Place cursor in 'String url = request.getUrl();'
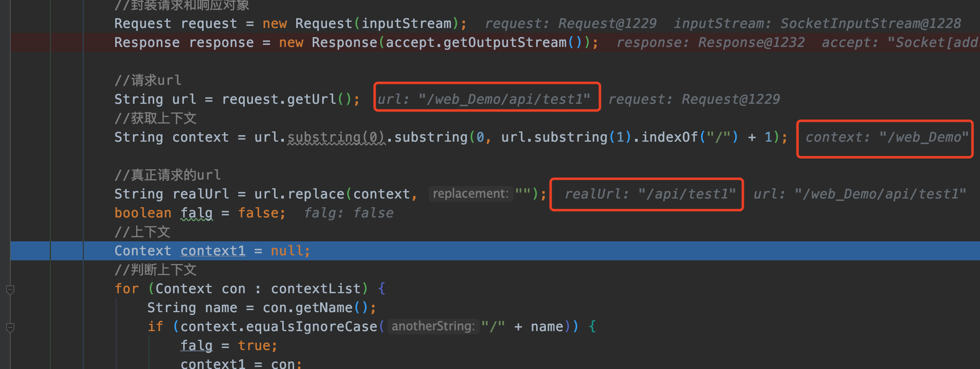This screenshot has width=980, height=369. pos(237,99)
